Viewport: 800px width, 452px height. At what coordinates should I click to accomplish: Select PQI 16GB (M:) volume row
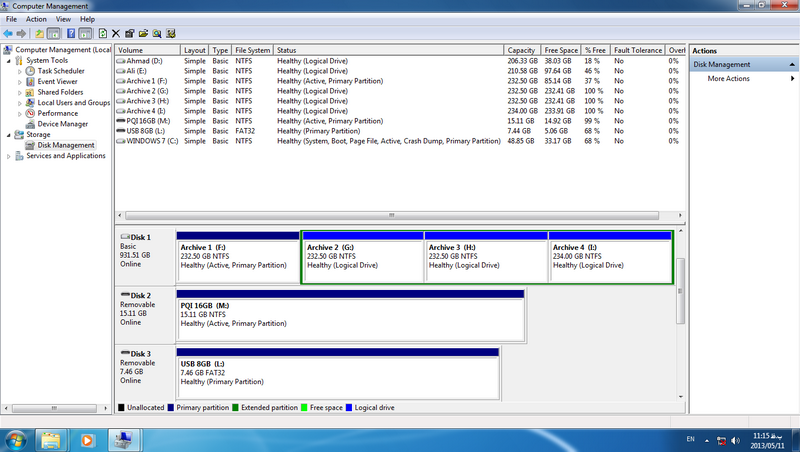[399, 121]
